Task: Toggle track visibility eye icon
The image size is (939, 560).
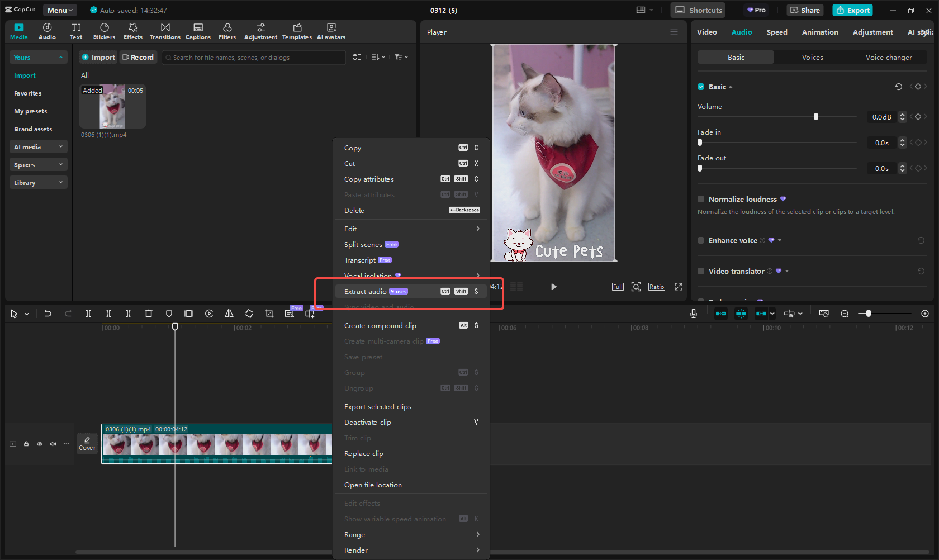Action: coord(40,444)
